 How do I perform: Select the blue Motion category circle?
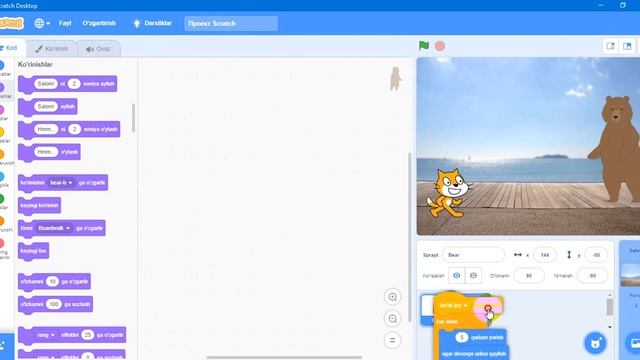2,65
